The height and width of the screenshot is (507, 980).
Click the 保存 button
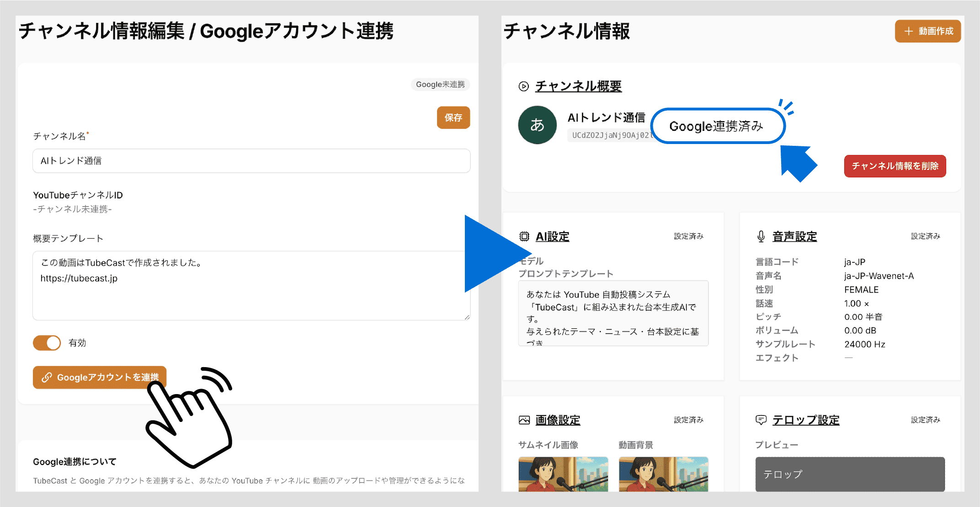453,117
